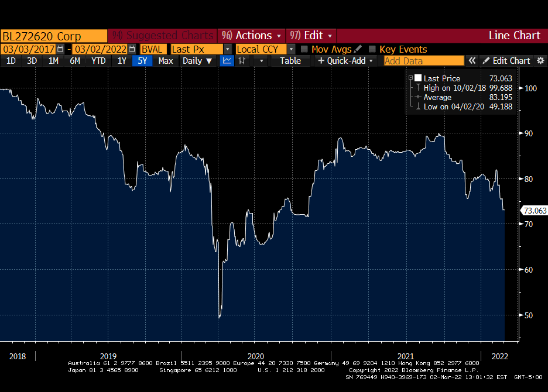Screen dimensions: 548x392
Task: Click the Last Price white color swatch
Action: click(x=418, y=78)
